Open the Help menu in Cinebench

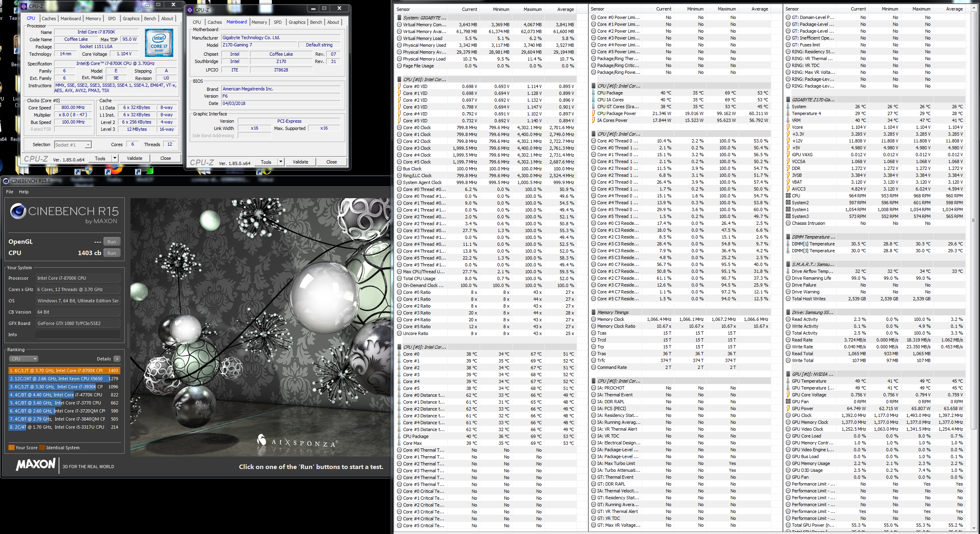24,192
